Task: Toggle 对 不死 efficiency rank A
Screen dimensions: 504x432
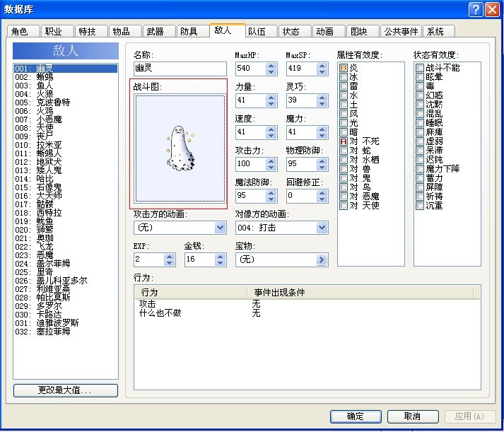Action: point(344,141)
